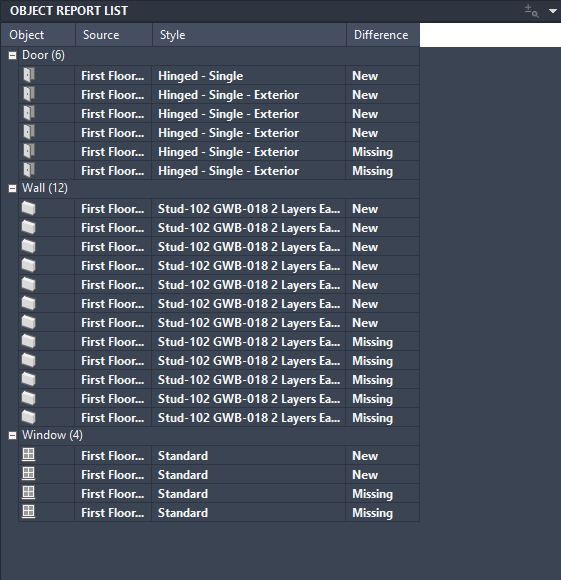Click the last wall icon marked Missing
The height and width of the screenshot is (580, 561).
pyautogui.click(x=29, y=417)
